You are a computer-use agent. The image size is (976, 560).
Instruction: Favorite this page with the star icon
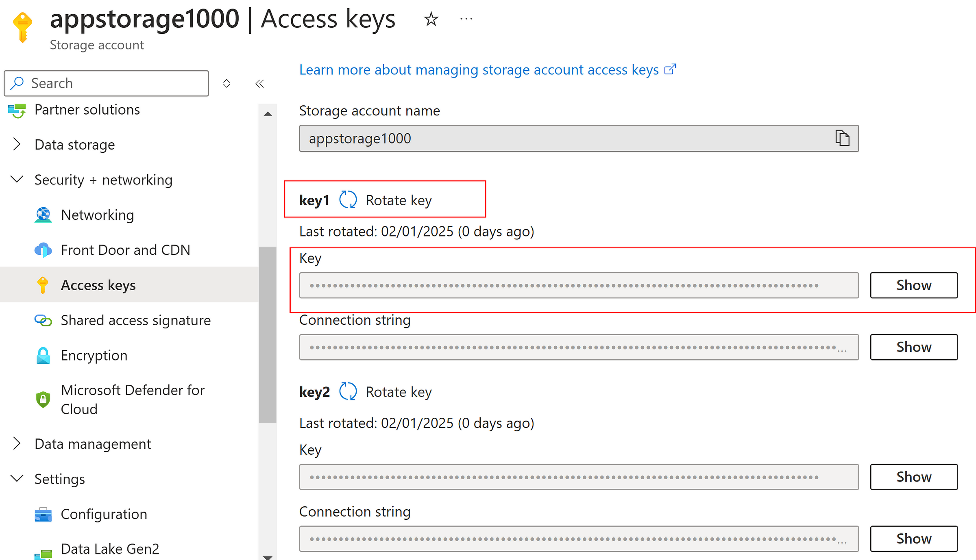(x=431, y=19)
